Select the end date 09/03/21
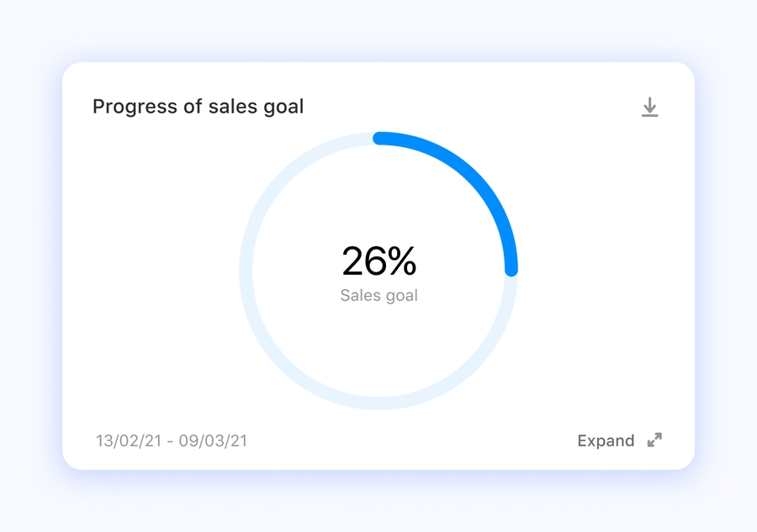 (217, 440)
